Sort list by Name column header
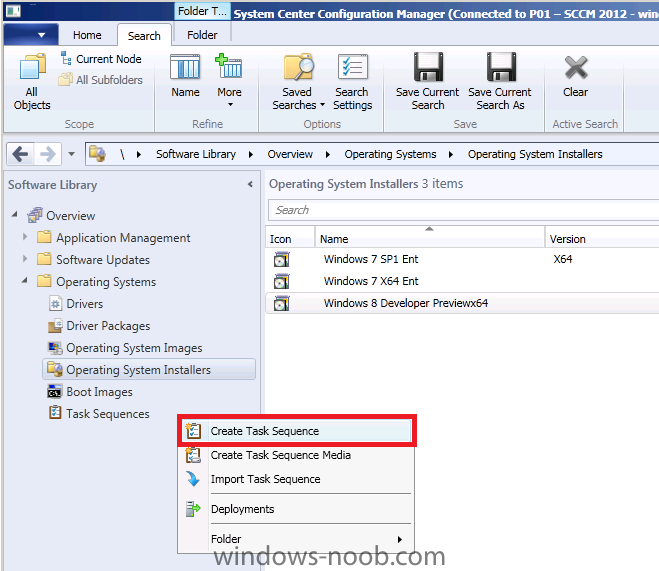This screenshot has width=659, height=571. pos(430,239)
